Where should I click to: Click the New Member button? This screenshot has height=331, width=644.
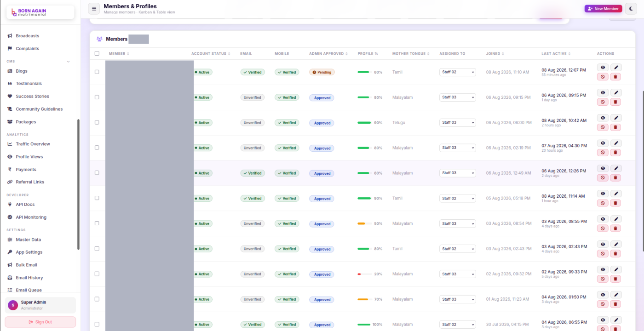tap(604, 9)
